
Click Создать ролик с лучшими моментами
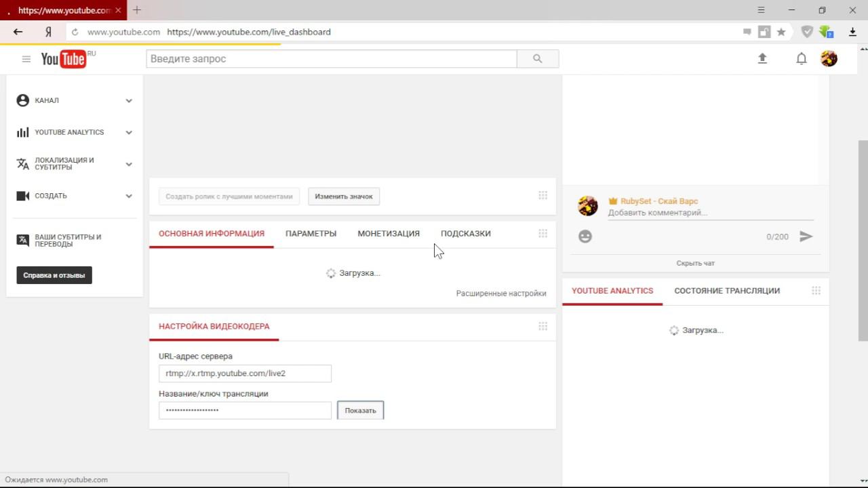(229, 197)
